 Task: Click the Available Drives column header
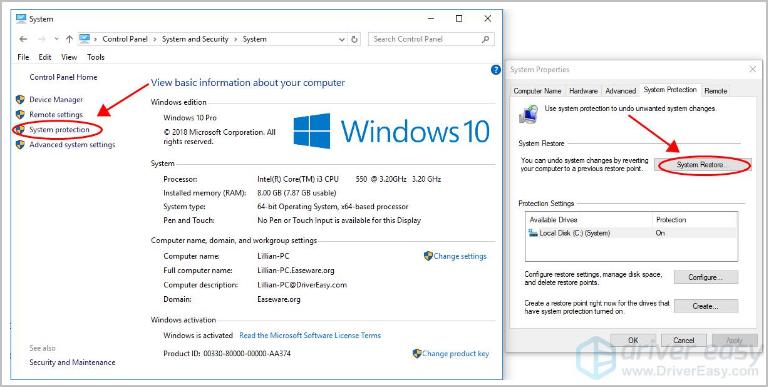[553, 220]
